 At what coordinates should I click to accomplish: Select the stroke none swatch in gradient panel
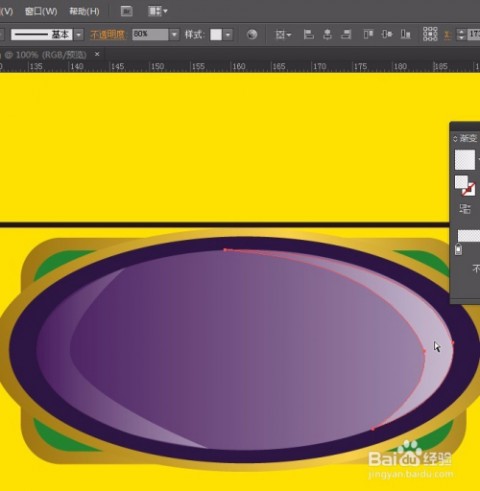(469, 189)
